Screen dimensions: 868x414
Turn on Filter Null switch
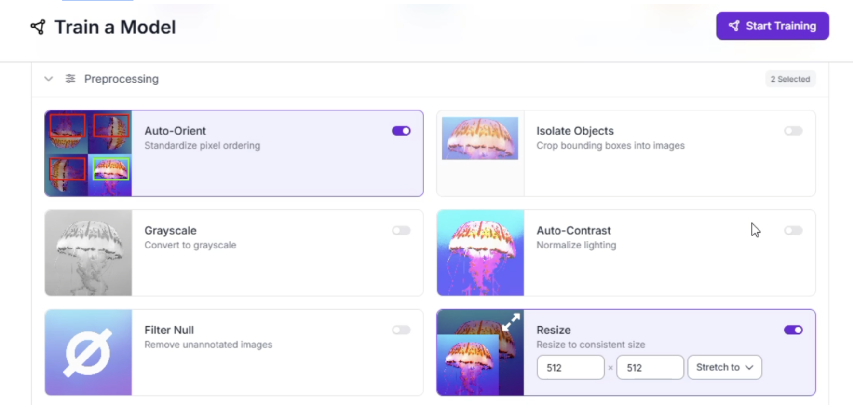click(x=401, y=330)
